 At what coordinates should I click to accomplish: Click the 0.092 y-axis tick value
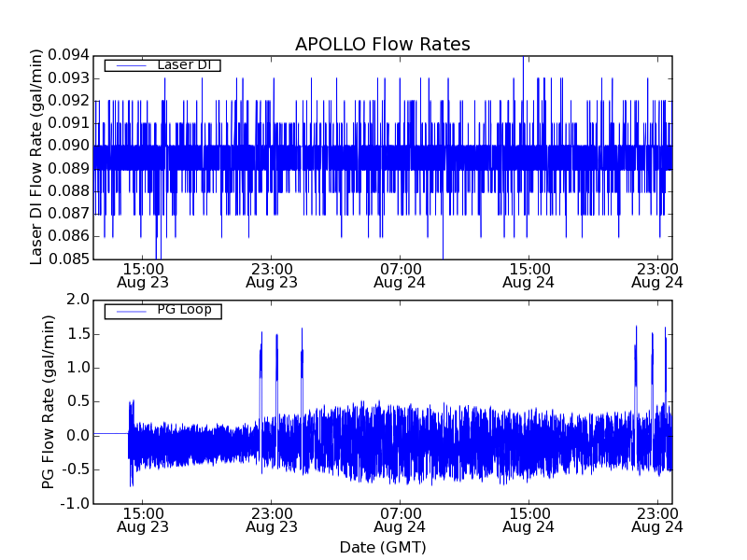[x=68, y=101]
